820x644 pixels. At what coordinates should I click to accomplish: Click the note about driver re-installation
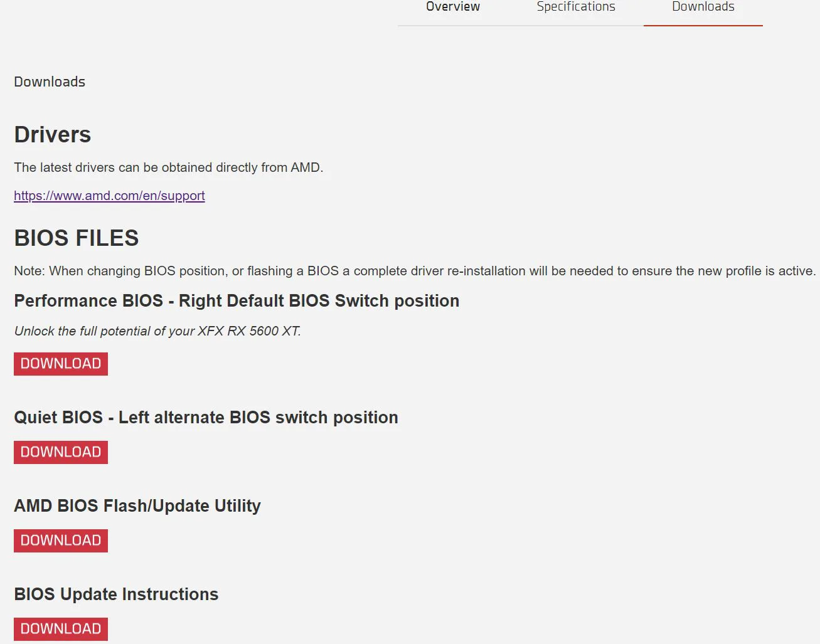415,271
